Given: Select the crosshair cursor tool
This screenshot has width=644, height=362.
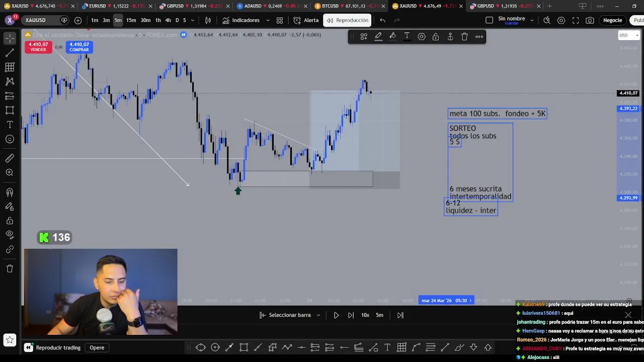Looking at the screenshot, I should (10, 38).
